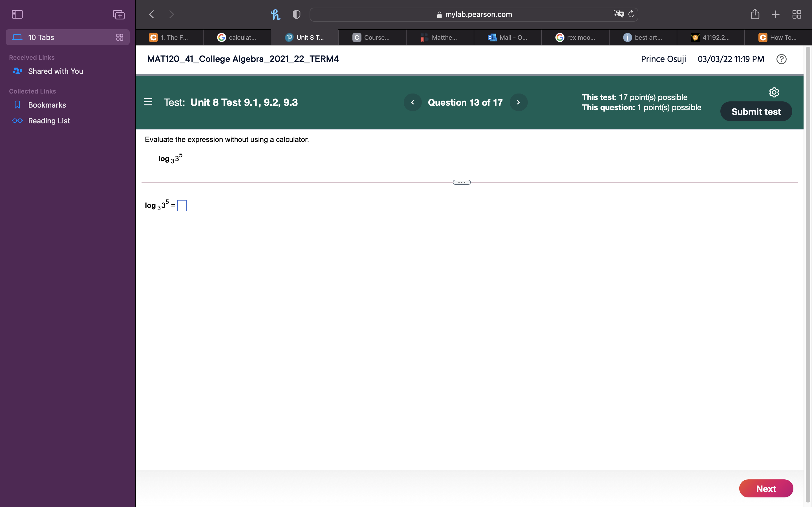Toggle the Safari sidebar
Screen dimensions: 812x507
[17, 14]
